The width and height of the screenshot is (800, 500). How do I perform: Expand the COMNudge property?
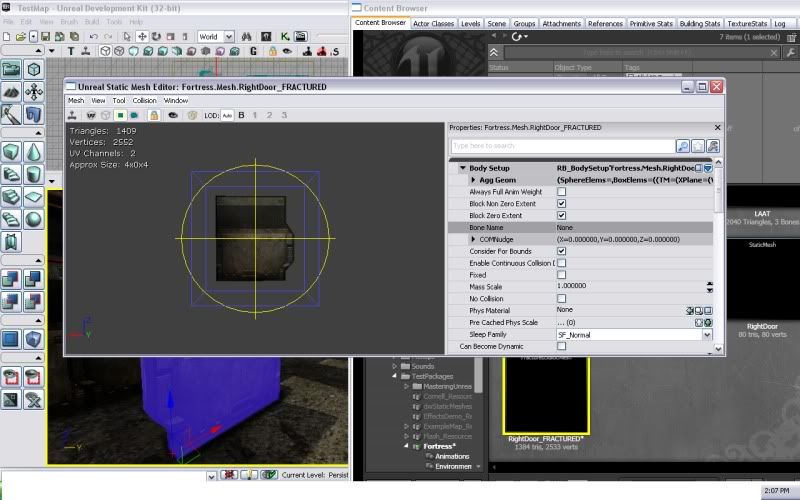click(x=473, y=239)
